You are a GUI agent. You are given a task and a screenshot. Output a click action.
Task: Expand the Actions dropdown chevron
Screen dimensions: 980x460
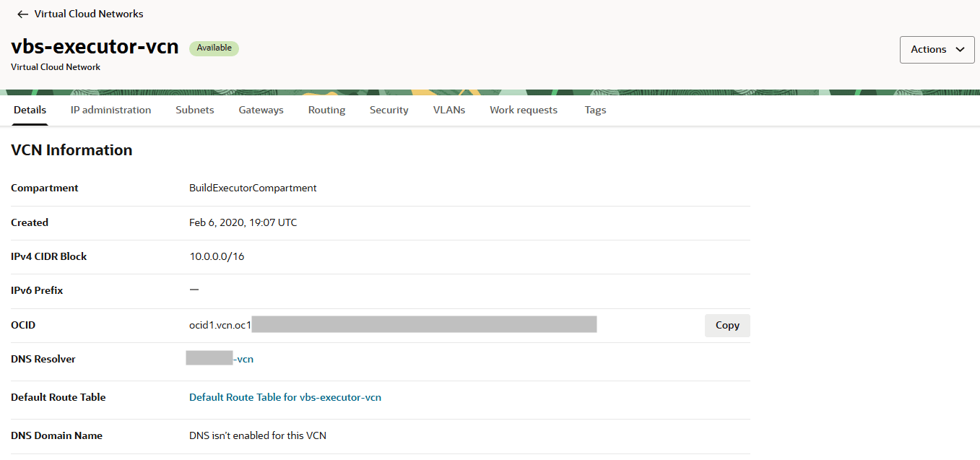point(960,50)
